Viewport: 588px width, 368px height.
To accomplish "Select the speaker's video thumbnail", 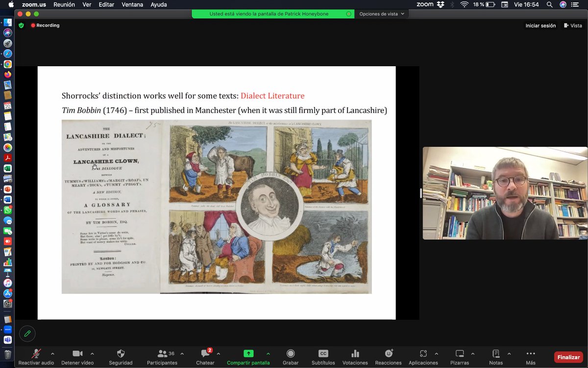I will pyautogui.click(x=505, y=193).
